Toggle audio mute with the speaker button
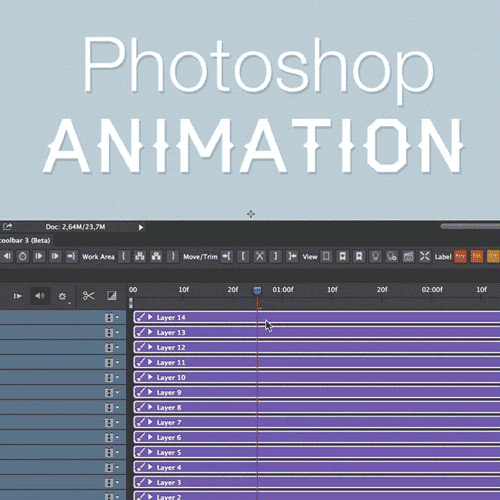Image resolution: width=500 pixels, height=500 pixels. 40,296
